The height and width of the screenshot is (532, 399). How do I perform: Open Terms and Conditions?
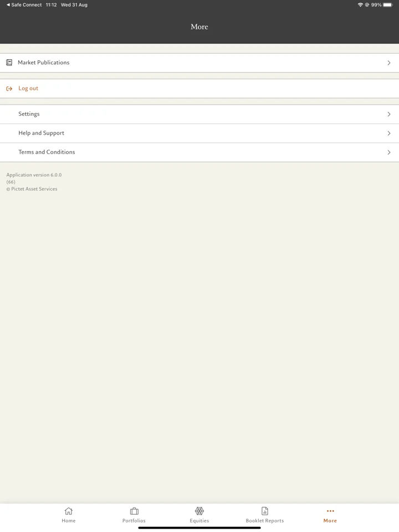coord(199,152)
